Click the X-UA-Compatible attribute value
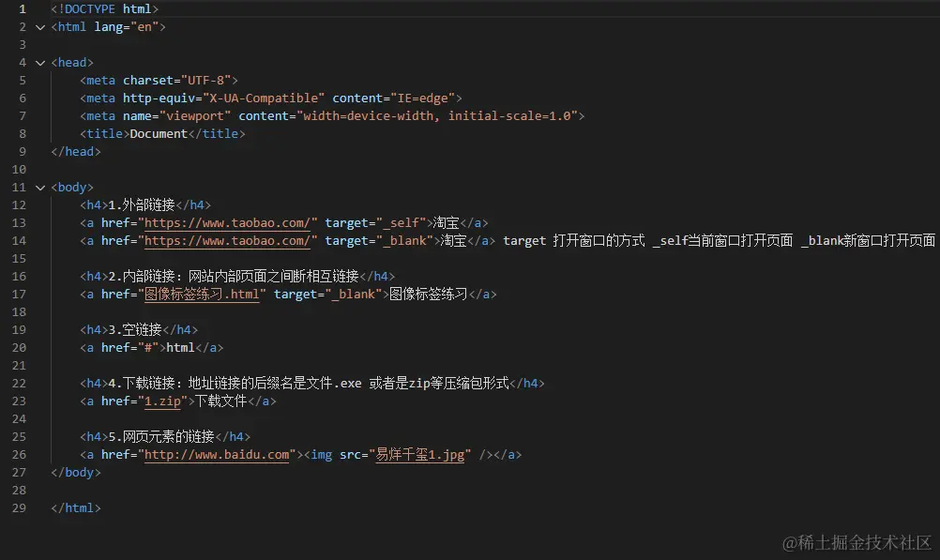The width and height of the screenshot is (940, 560). pos(264,98)
